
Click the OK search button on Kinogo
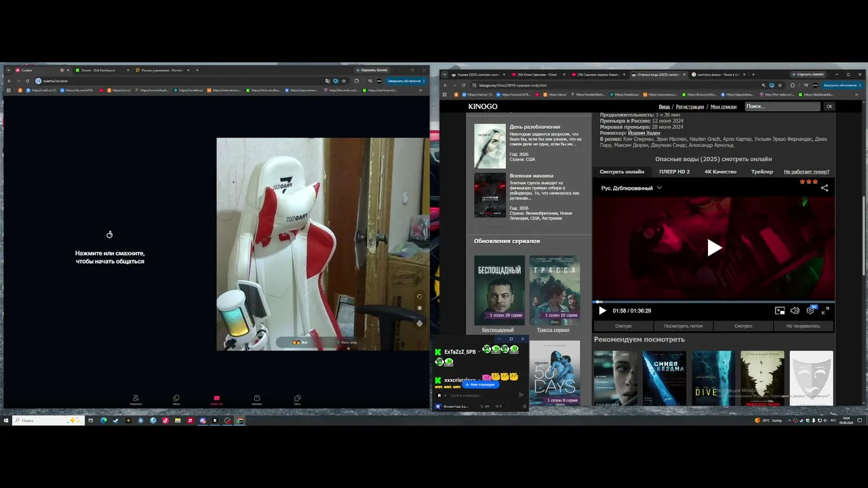click(829, 106)
